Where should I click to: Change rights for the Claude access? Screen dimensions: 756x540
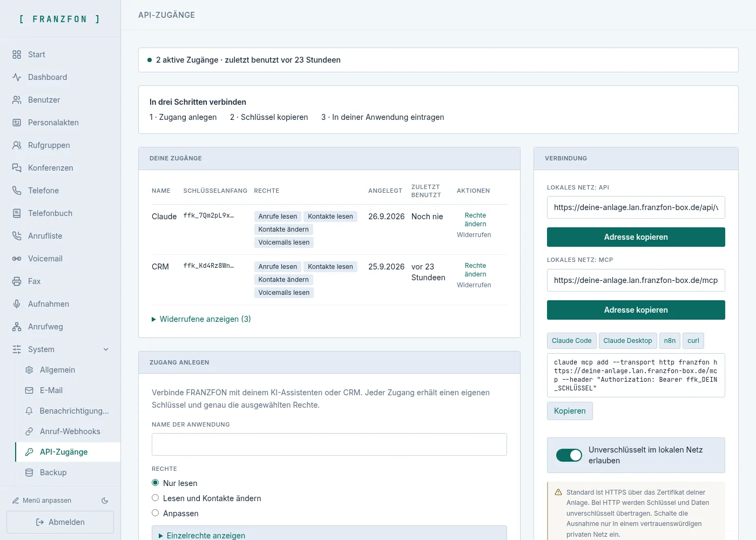(475, 220)
